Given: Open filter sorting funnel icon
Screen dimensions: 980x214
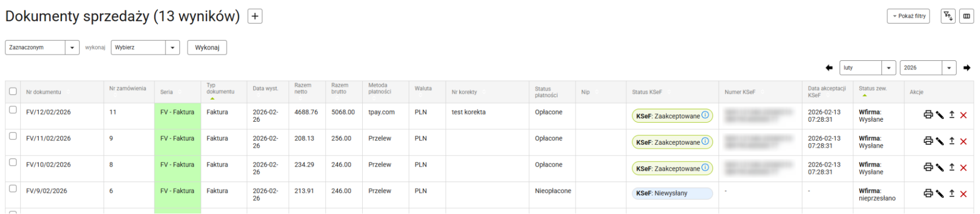Looking at the screenshot, I should click(948, 16).
